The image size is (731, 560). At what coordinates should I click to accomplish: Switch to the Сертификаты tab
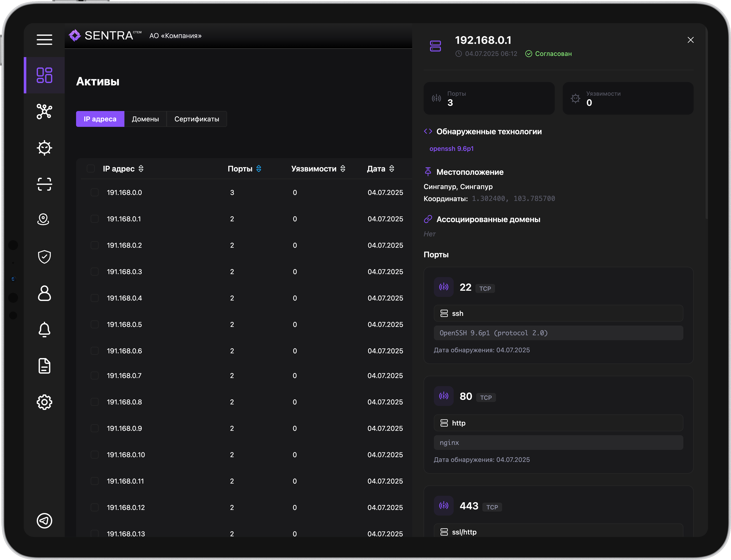(197, 119)
